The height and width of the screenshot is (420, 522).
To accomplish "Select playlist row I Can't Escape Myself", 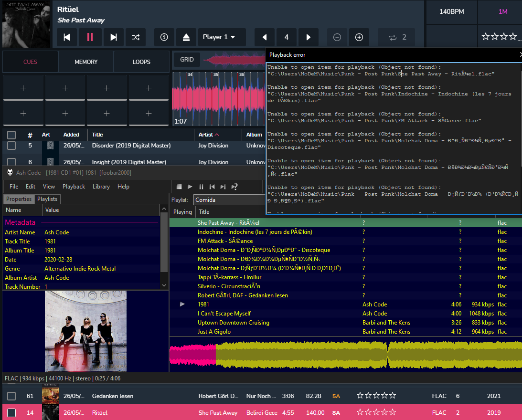I will 346,314.
